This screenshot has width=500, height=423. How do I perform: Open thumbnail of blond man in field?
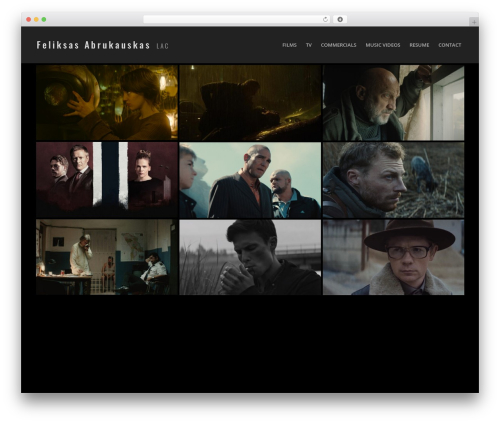click(x=393, y=180)
